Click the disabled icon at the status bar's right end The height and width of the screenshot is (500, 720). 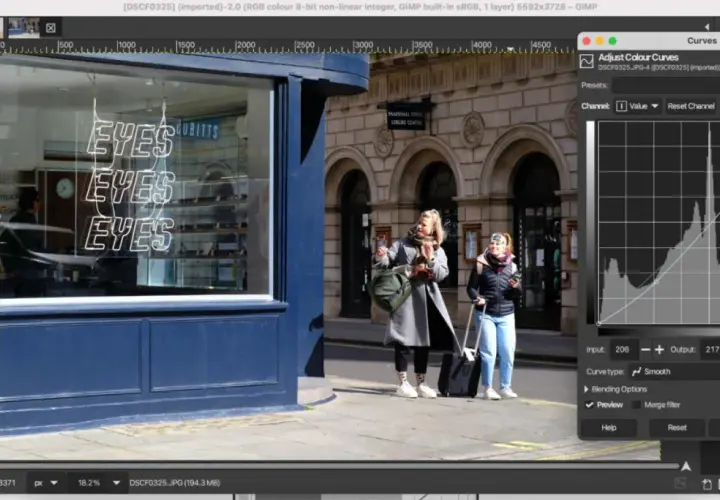coord(680,483)
